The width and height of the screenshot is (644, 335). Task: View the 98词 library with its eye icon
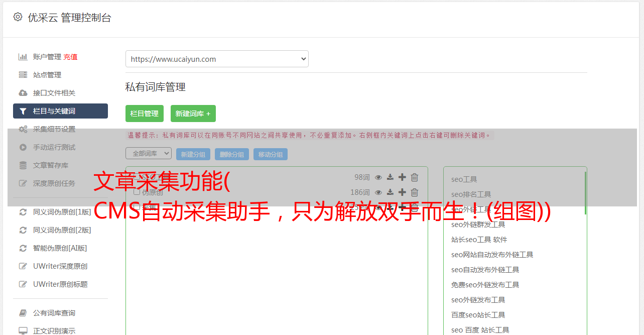(378, 177)
